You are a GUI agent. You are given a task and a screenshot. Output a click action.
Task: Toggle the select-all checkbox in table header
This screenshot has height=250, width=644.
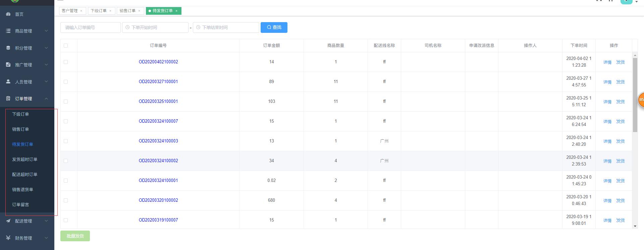click(x=66, y=46)
